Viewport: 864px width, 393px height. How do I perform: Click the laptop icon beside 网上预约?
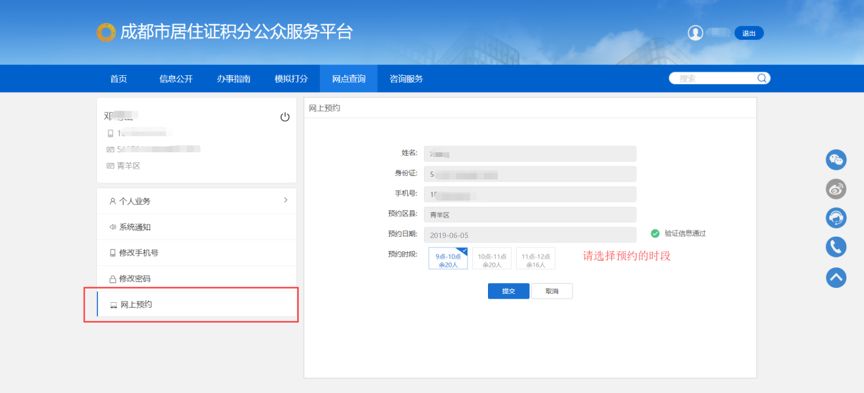[114, 305]
